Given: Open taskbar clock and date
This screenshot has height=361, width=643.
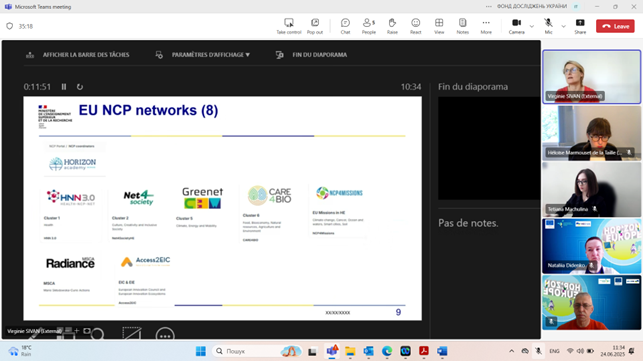Looking at the screenshot, I should [613, 351].
